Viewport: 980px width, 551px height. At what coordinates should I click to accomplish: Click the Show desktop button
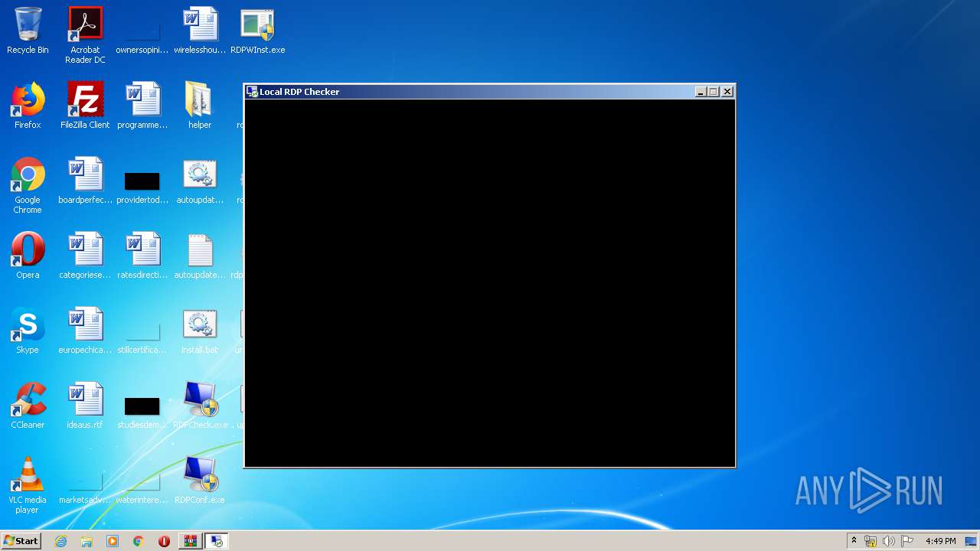(971, 541)
